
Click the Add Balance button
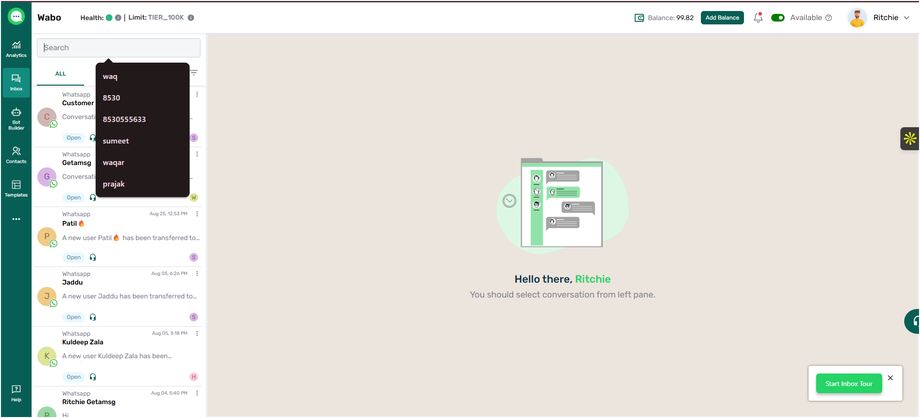722,18
